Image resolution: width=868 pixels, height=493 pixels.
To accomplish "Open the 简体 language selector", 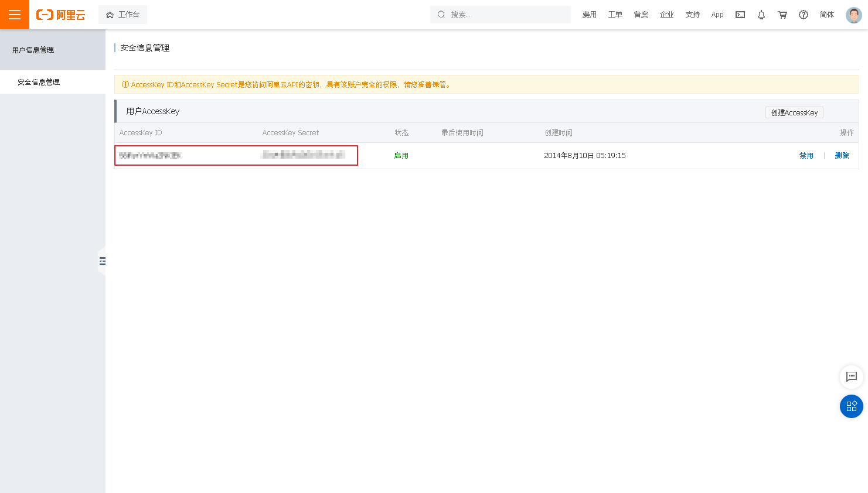I will coord(826,15).
